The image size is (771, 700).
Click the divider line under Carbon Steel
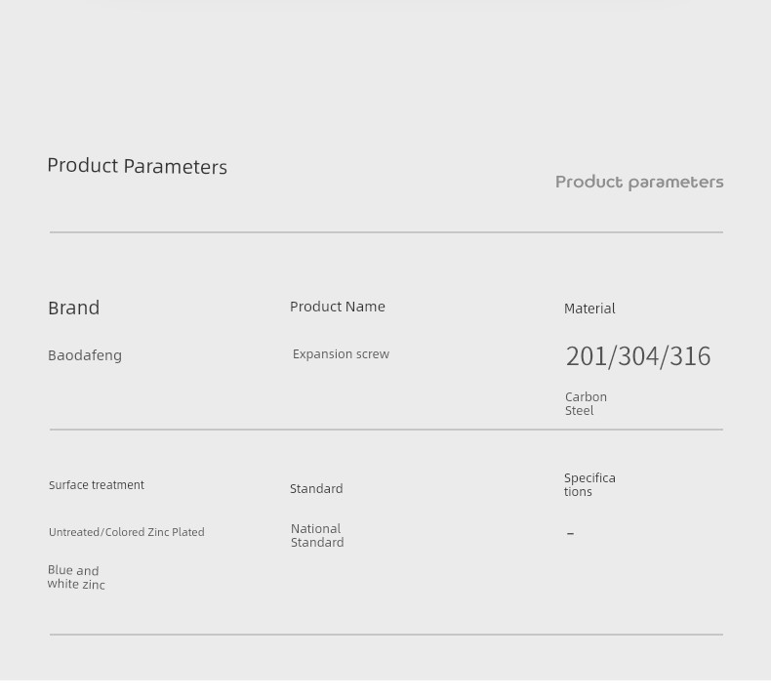pos(386,430)
